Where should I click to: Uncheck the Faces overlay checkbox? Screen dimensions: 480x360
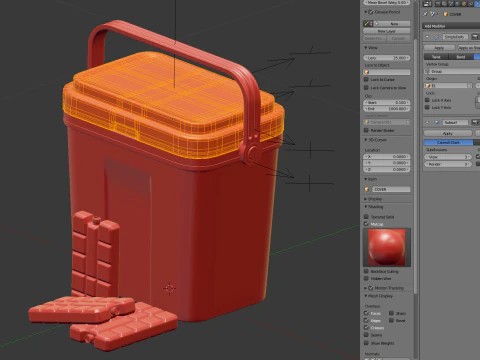366,313
